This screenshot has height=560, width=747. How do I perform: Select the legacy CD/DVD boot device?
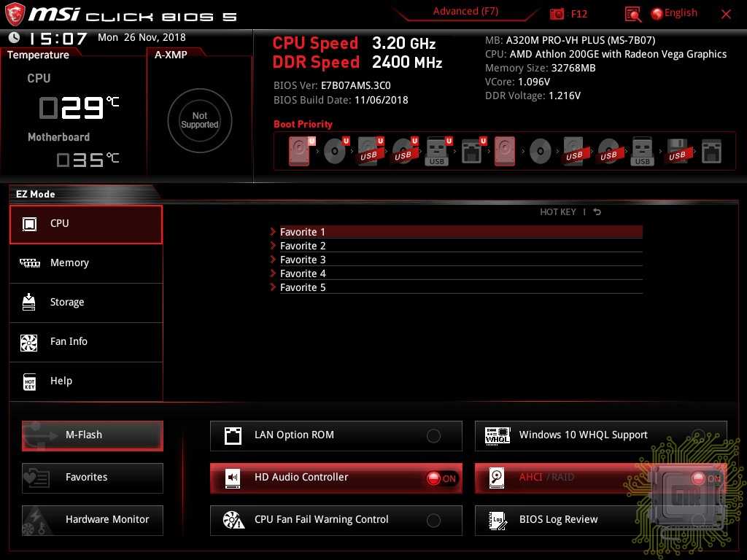tap(540, 151)
